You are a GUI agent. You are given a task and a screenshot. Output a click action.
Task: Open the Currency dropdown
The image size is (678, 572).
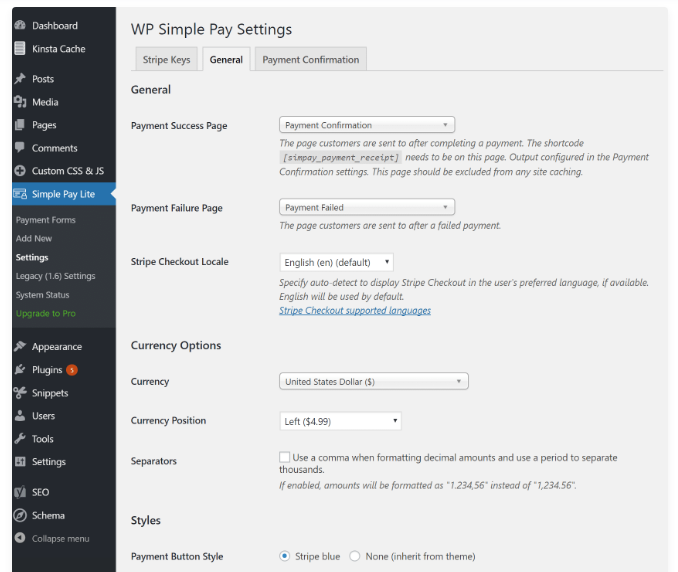(x=374, y=381)
